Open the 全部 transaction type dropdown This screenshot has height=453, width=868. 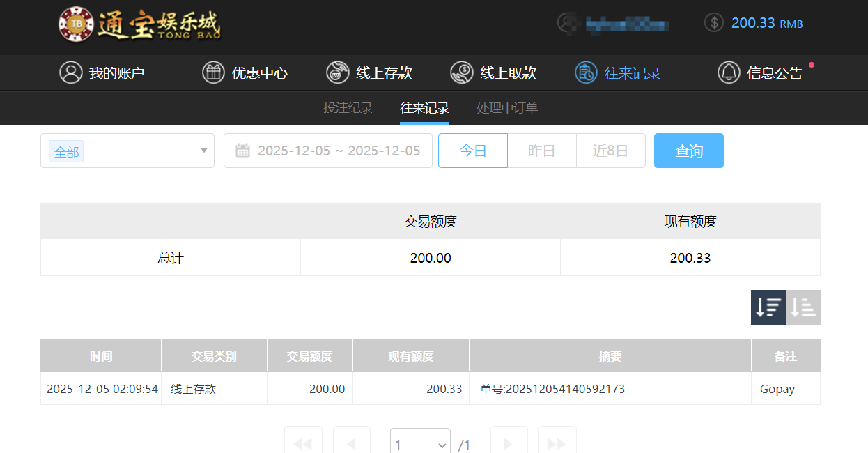(x=127, y=151)
